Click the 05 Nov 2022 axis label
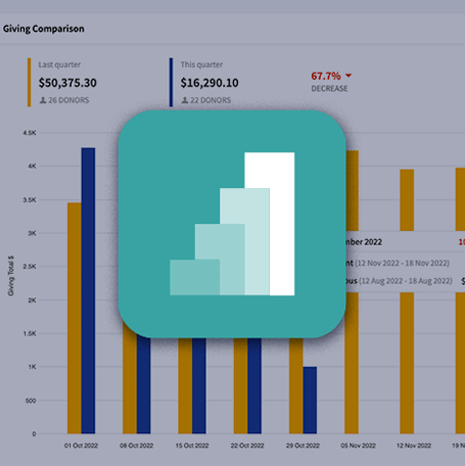 coord(358,446)
